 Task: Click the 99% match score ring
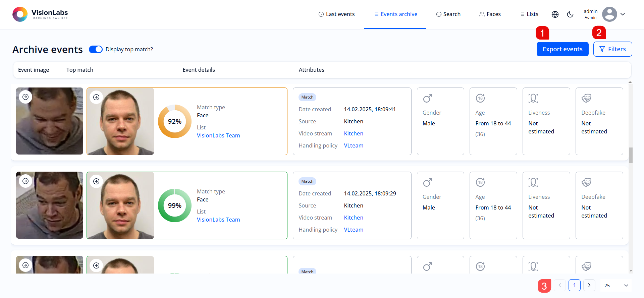click(174, 205)
